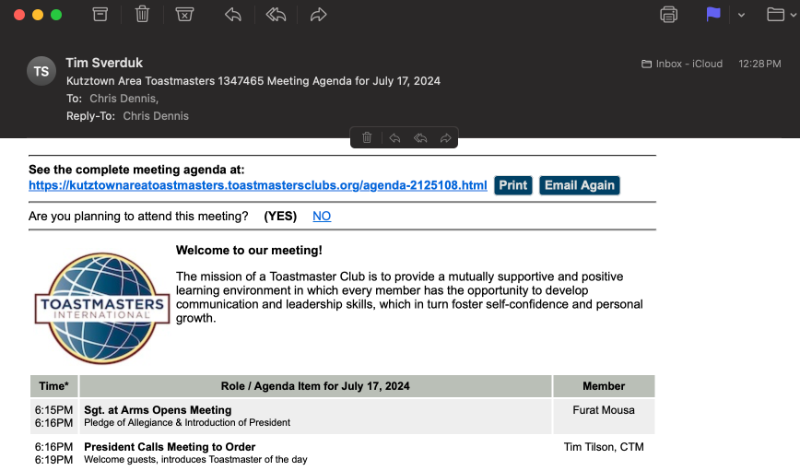Open the Kutztown Toastmasters agenda link
Image resolution: width=800 pixels, height=472 pixels.
click(258, 185)
